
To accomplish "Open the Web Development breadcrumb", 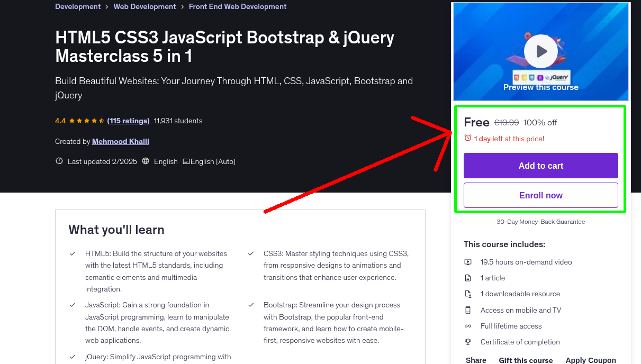I will pyautogui.click(x=145, y=6).
